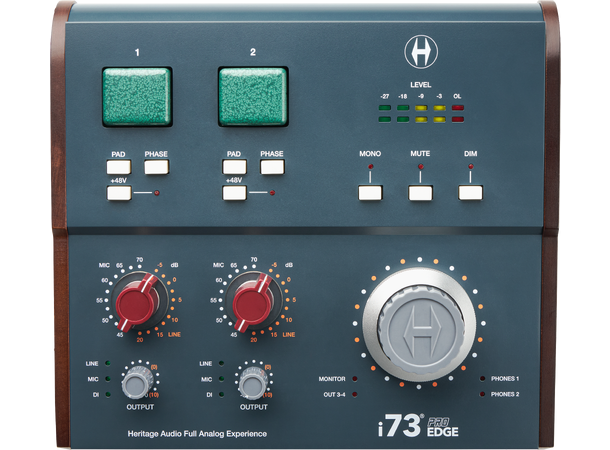The width and height of the screenshot is (610, 450).
Task: Click the PHONES 1 indicator LED
Action: click(x=482, y=378)
